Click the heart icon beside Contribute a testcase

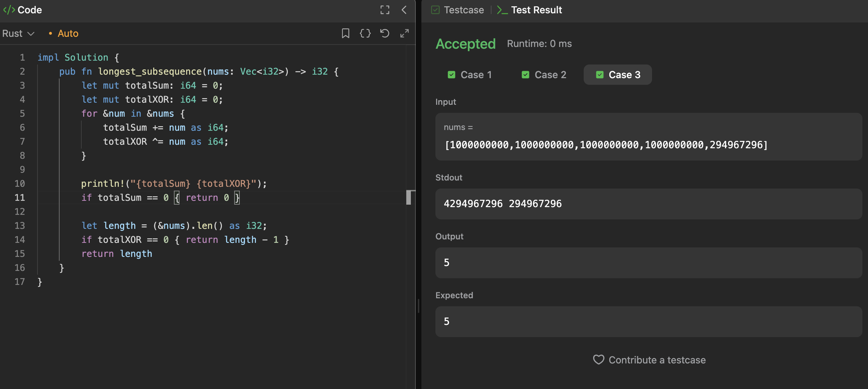tap(599, 360)
